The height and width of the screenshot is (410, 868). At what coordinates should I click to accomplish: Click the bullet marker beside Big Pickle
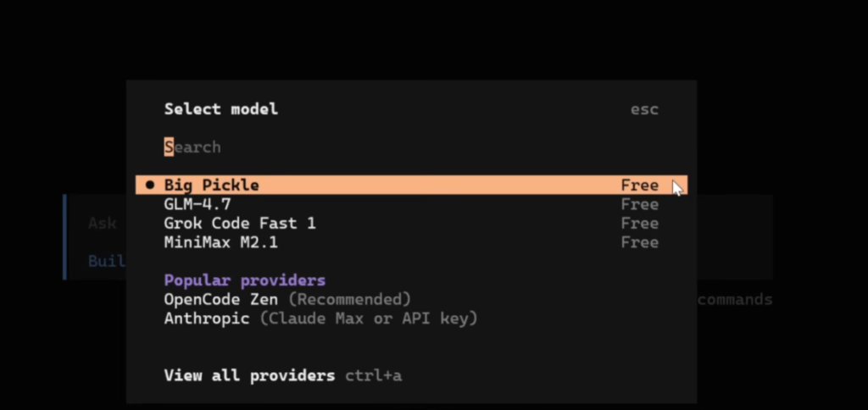150,185
